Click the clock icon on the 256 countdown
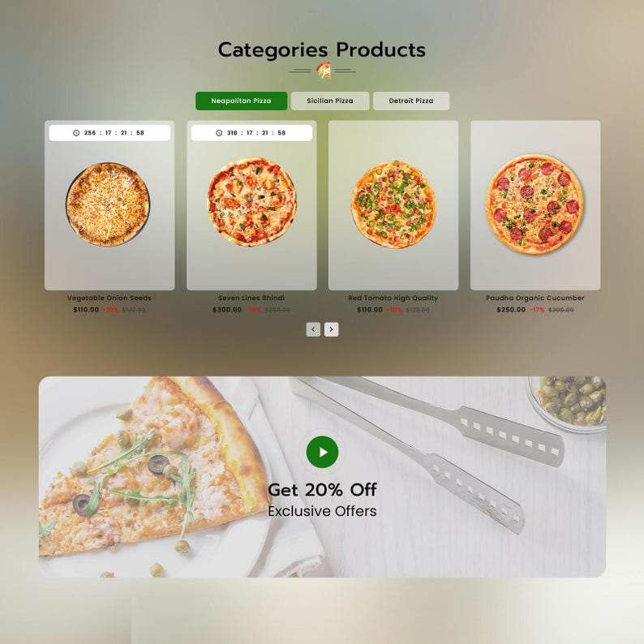The width and height of the screenshot is (644, 644). click(76, 133)
